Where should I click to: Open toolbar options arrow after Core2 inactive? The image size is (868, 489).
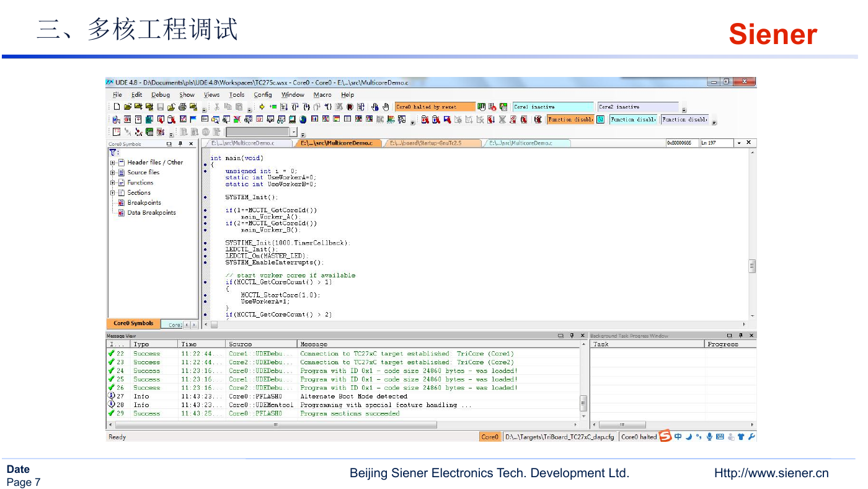pyautogui.click(x=684, y=110)
